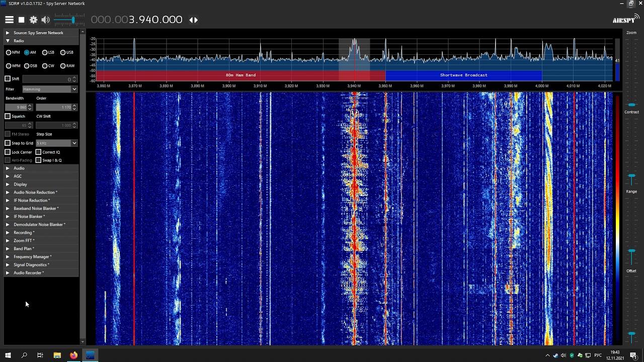Click the frequency tuning arrows icon

tap(194, 20)
